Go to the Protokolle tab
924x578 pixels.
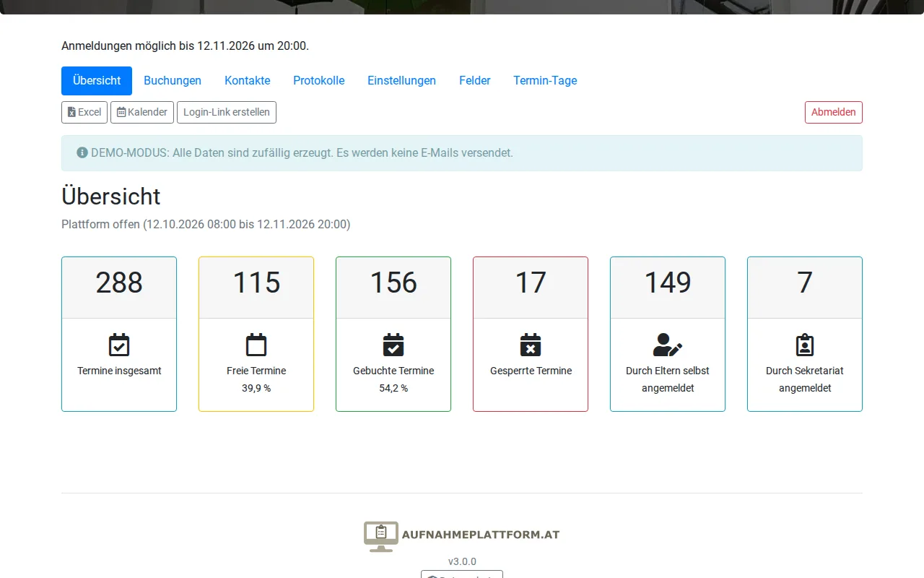[x=319, y=81]
